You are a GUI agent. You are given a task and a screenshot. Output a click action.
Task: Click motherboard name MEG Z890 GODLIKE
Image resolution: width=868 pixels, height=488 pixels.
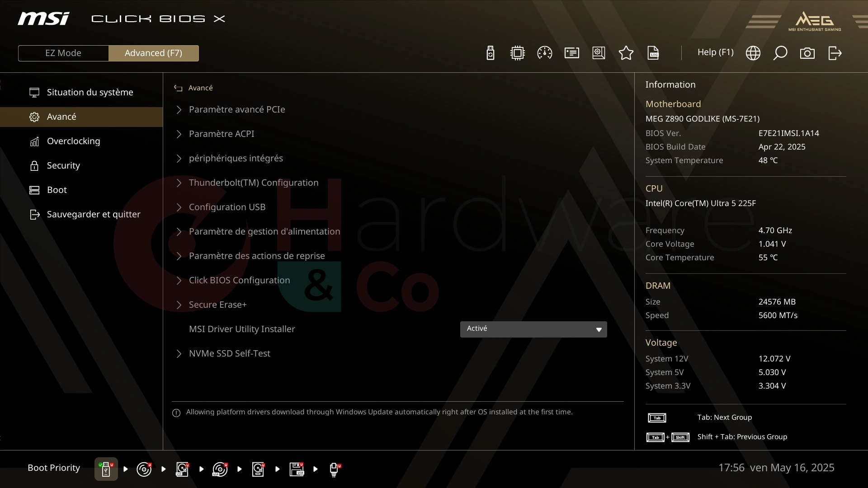point(703,119)
